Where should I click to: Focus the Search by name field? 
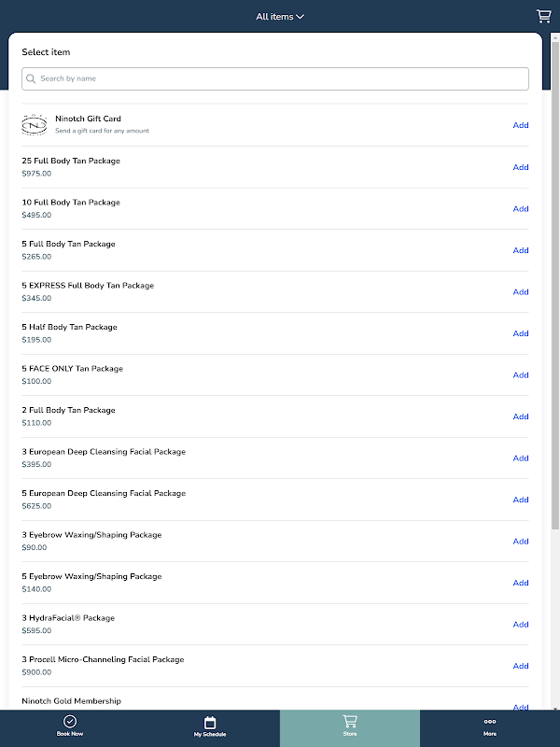pyautogui.click(x=280, y=79)
